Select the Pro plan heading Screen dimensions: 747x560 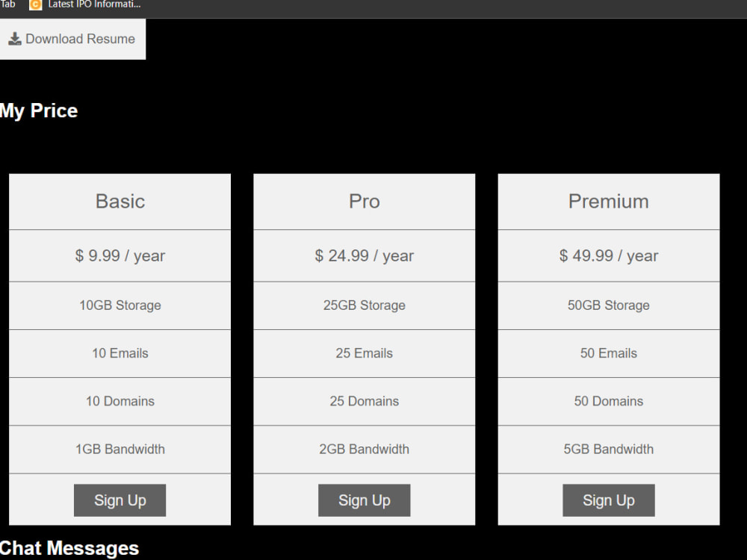pyautogui.click(x=365, y=202)
